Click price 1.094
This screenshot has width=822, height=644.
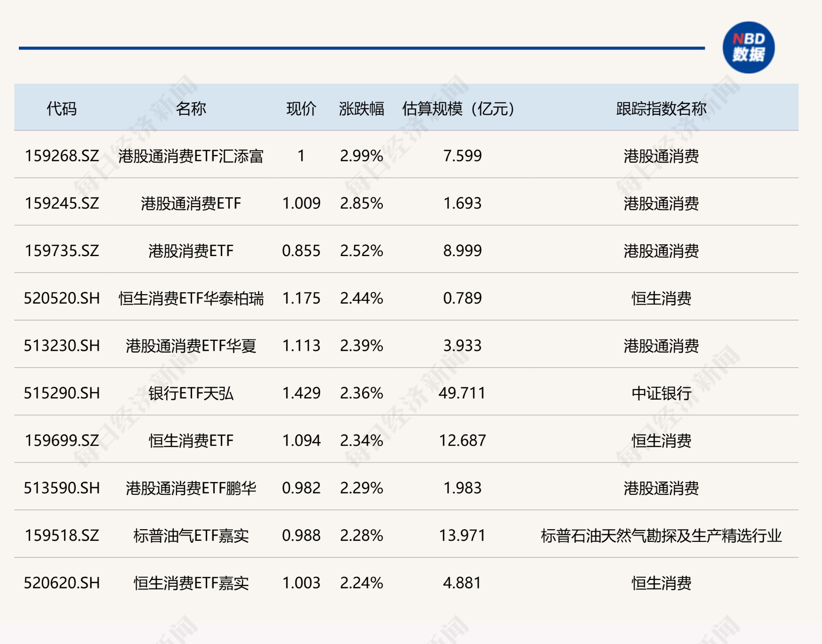tap(301, 441)
